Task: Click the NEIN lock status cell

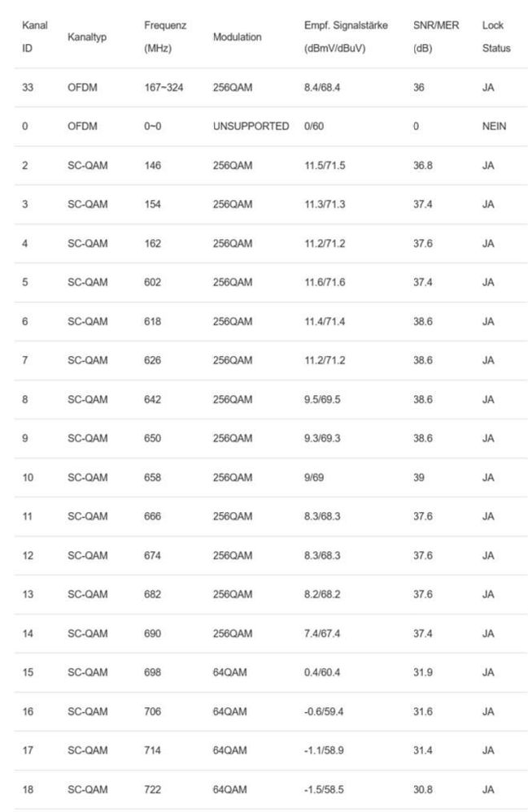Action: [494, 127]
